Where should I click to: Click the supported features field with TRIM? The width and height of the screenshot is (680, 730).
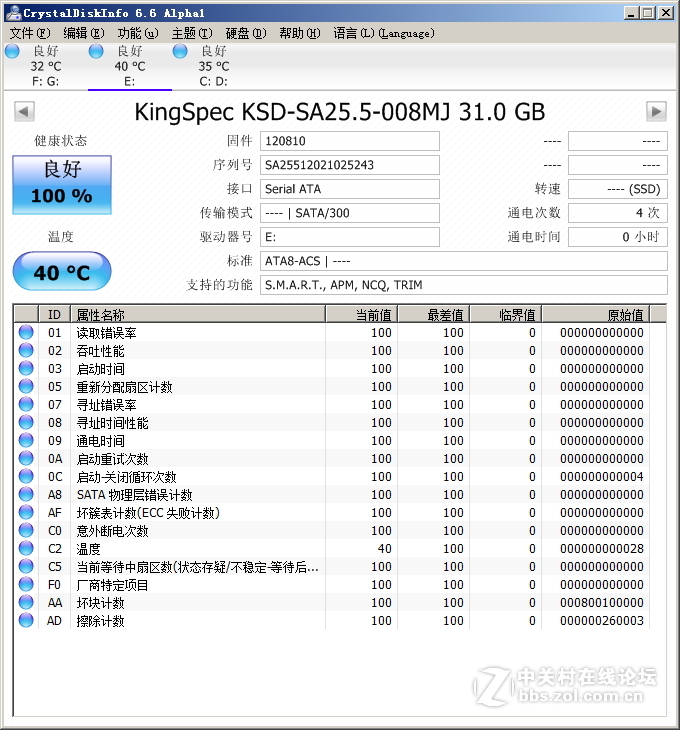point(464,285)
